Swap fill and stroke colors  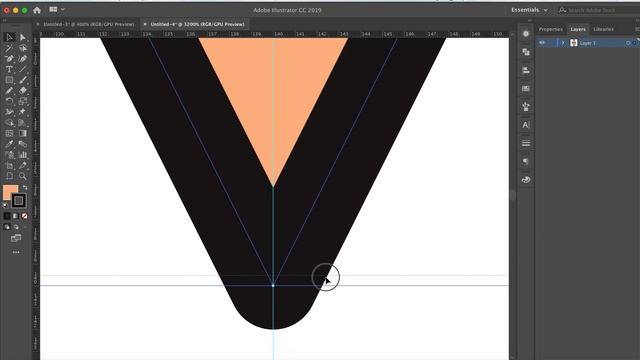coord(24,187)
